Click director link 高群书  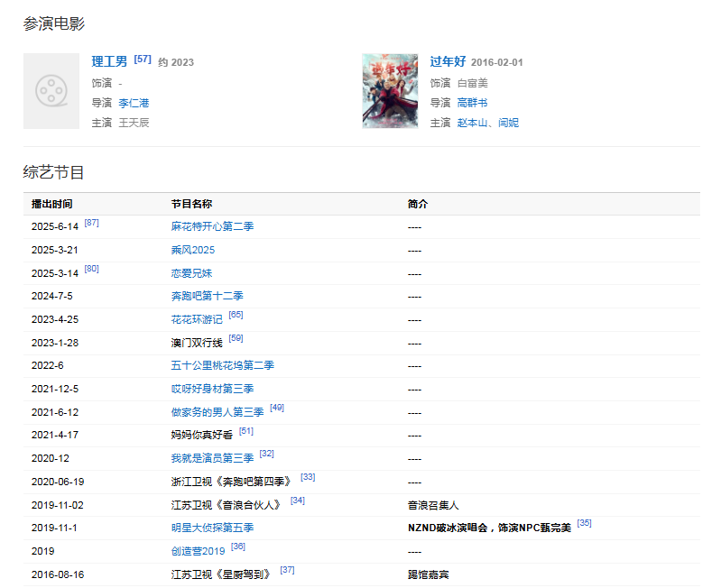coord(472,103)
